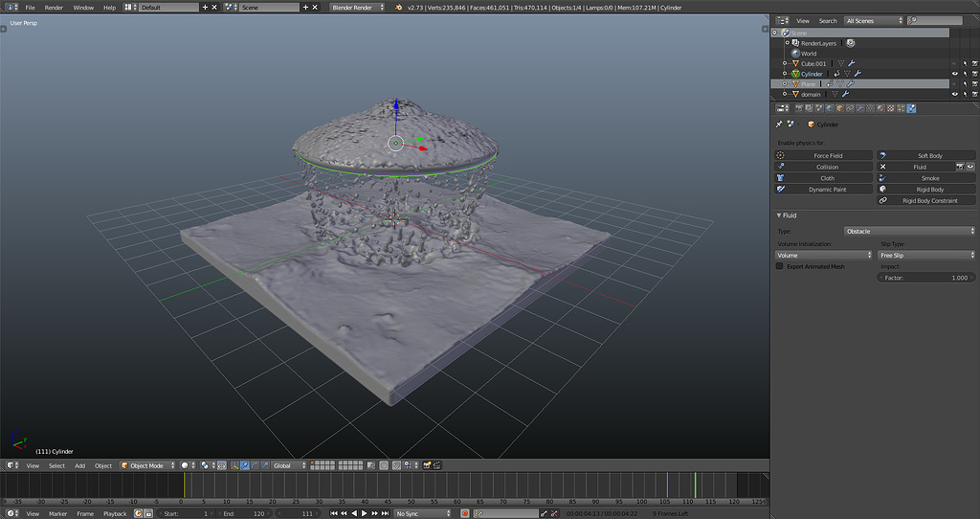This screenshot has width=980, height=519.
Task: Toggle automatic keyframe record button
Action: (x=464, y=513)
